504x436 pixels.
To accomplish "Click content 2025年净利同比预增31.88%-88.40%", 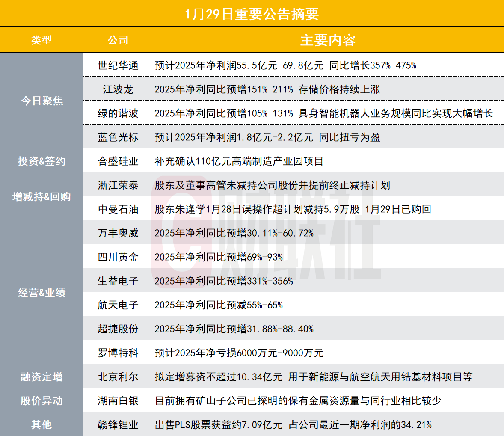I will click(234, 329).
